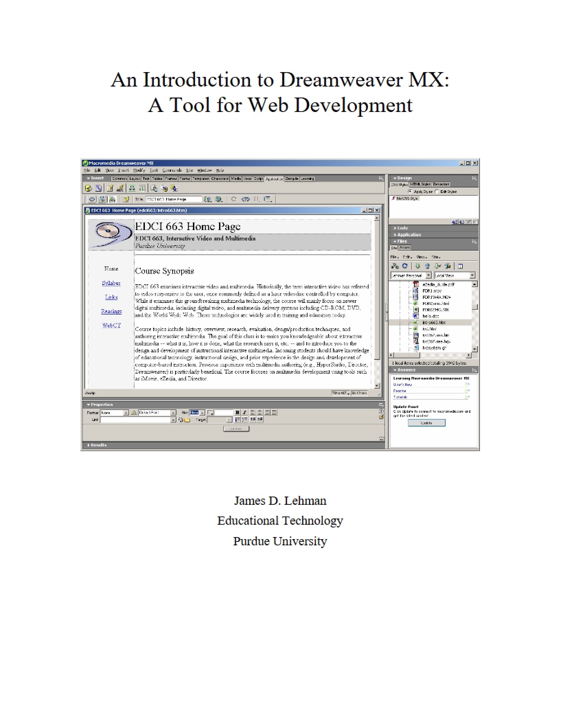The image size is (563, 728).
Task: Click the New CSS Style icon in Design panel
Action: (461, 222)
